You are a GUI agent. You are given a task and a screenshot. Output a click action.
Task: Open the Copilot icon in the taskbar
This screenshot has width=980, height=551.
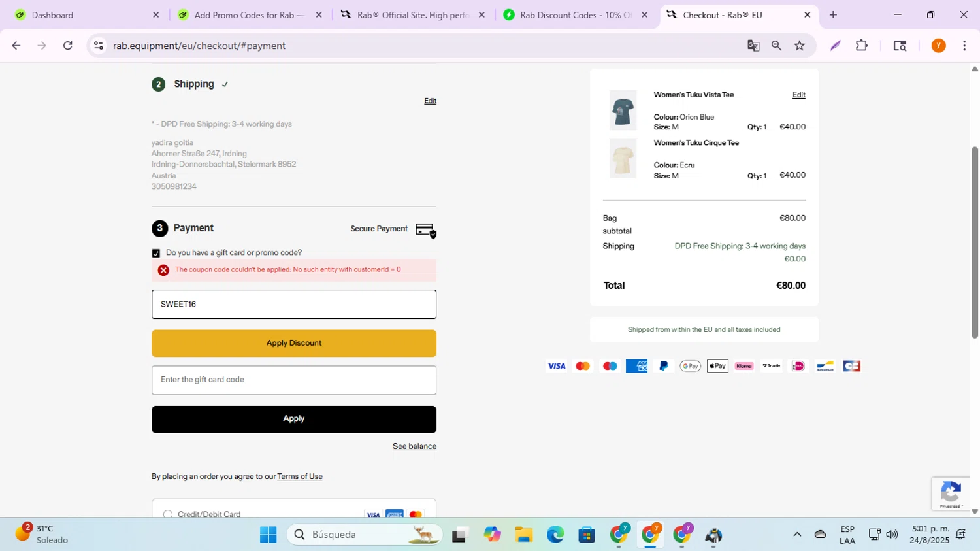(492, 535)
